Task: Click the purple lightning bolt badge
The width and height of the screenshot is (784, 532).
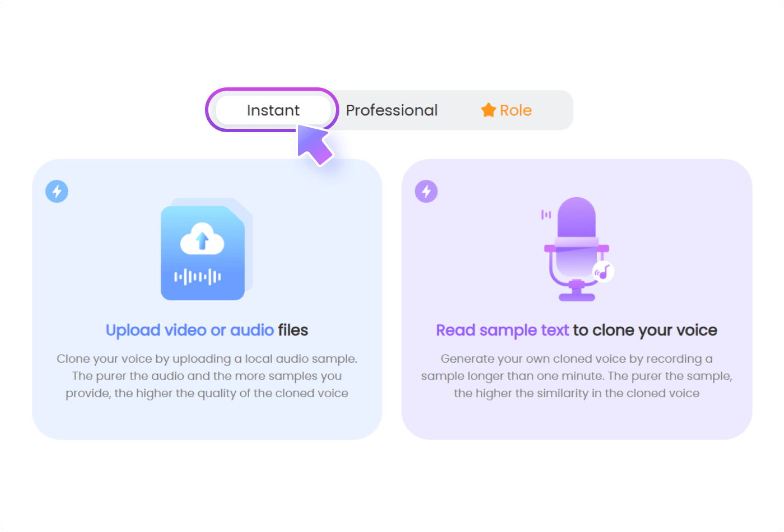Action: [x=426, y=192]
